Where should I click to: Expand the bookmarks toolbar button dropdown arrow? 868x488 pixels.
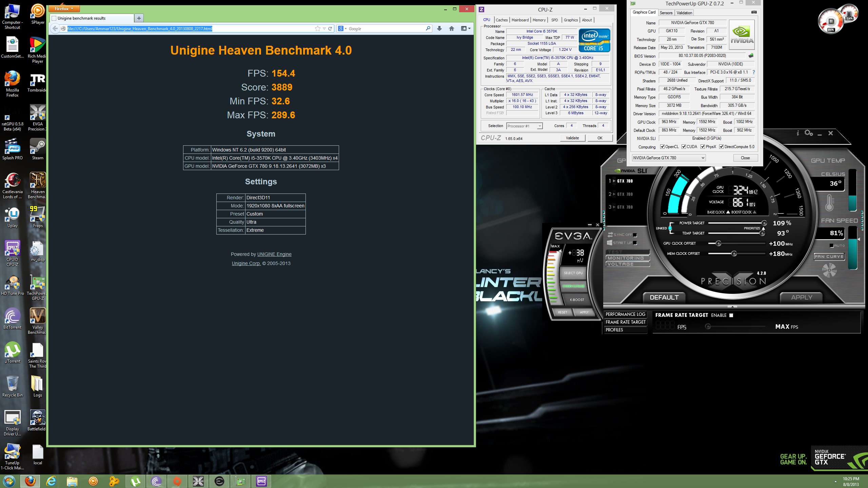(469, 28)
